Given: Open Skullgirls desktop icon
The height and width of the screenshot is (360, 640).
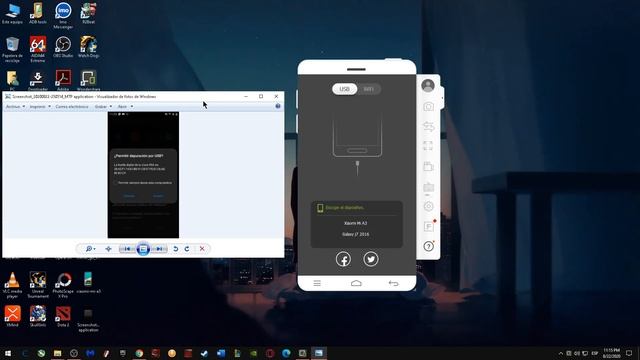Looking at the screenshot, I should 38,316.
